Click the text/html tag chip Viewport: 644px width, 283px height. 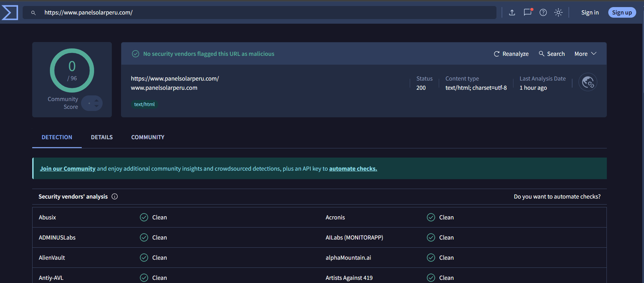point(144,104)
